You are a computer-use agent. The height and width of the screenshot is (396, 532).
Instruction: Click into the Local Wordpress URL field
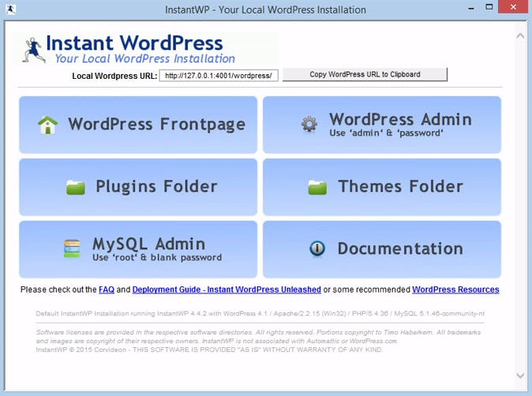[219, 76]
